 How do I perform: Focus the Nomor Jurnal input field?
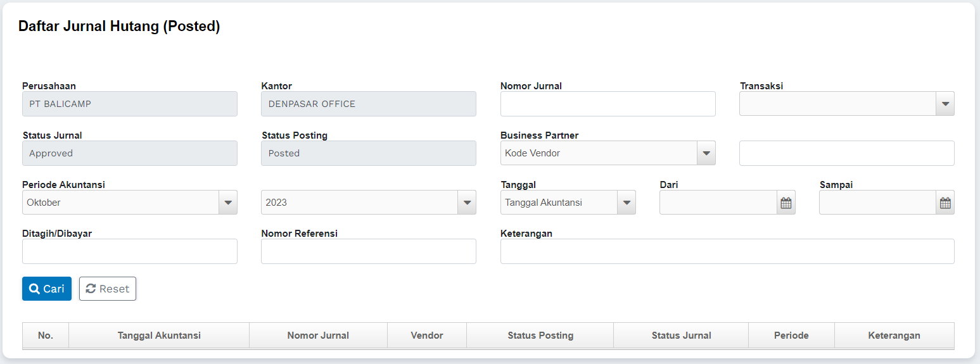(x=608, y=104)
